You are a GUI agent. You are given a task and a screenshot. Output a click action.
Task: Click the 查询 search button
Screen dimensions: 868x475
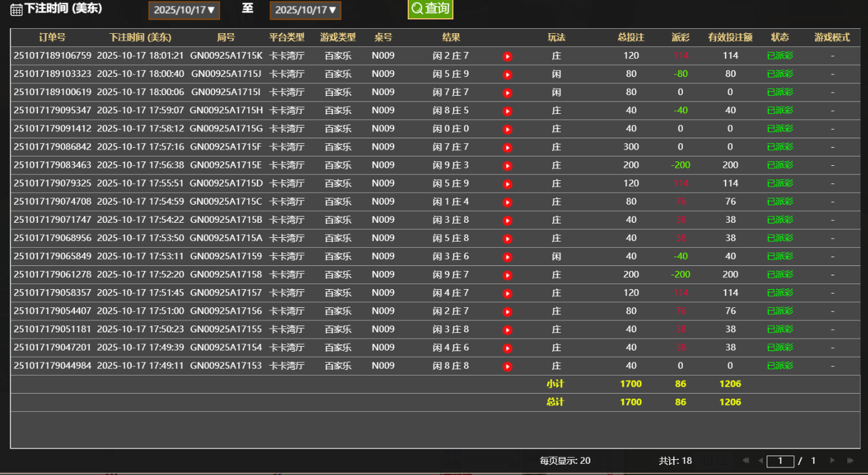[430, 9]
